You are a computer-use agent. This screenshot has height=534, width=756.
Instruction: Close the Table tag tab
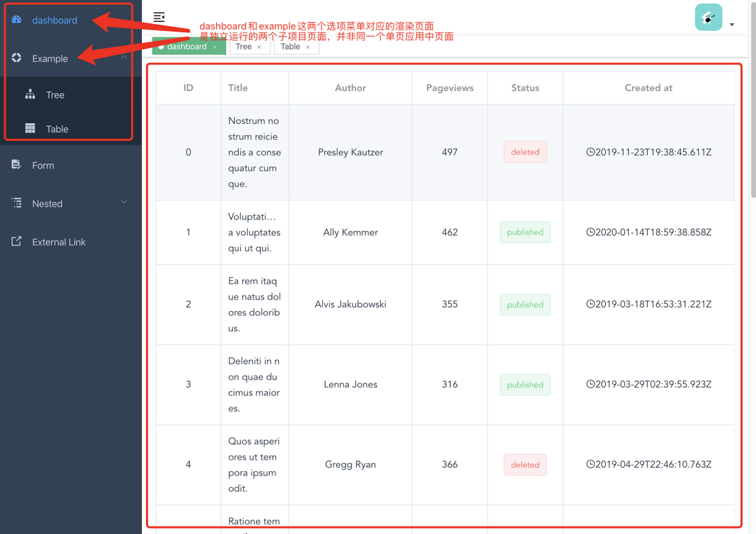tap(308, 47)
